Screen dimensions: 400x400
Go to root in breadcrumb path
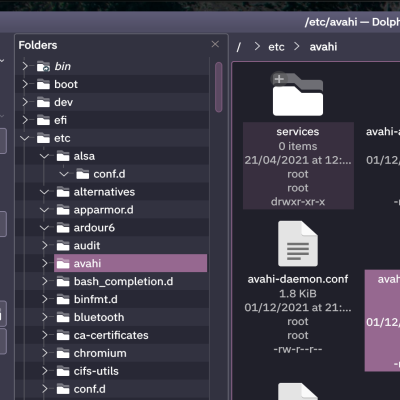point(239,47)
